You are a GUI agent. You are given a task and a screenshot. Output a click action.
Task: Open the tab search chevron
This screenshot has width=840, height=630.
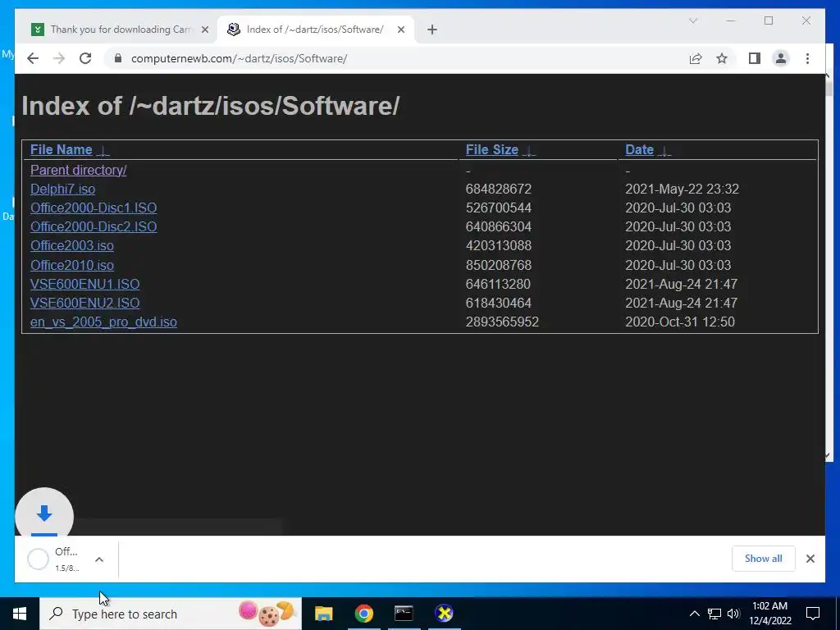tap(692, 21)
